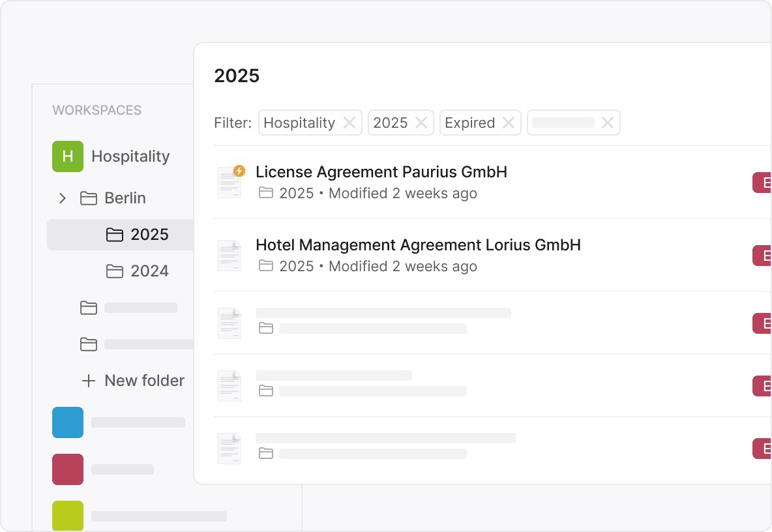772x532 pixels.
Task: Remove the unlabeled fourth filter chip
Action: coord(608,123)
